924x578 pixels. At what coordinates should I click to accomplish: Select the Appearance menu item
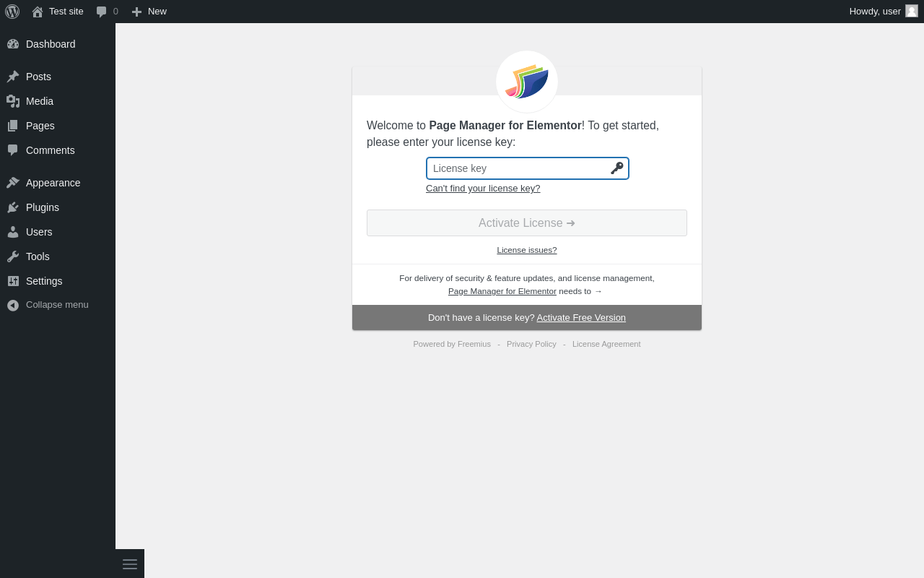[x=58, y=183]
